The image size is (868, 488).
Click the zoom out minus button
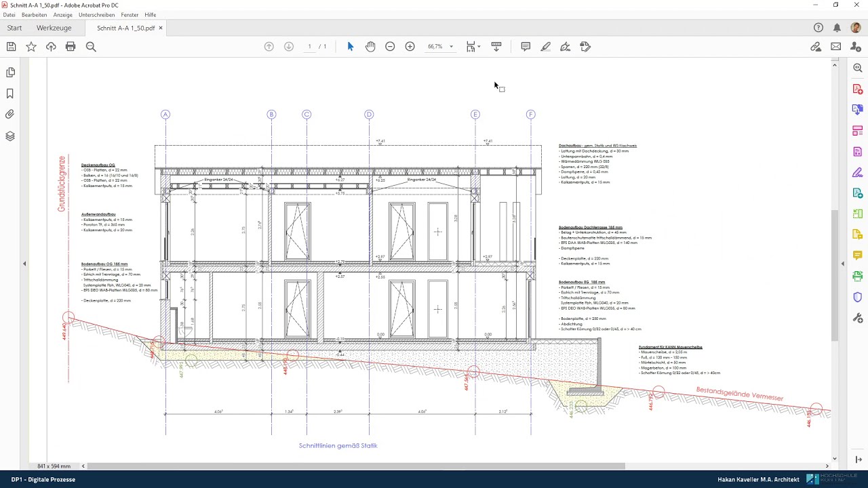(390, 47)
